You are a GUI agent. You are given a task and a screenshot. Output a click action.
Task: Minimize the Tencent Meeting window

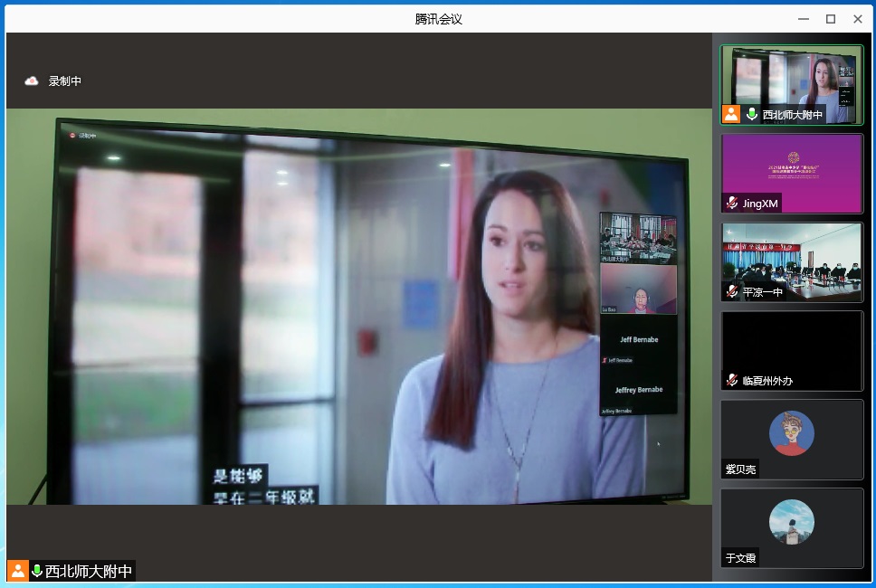coord(803,19)
